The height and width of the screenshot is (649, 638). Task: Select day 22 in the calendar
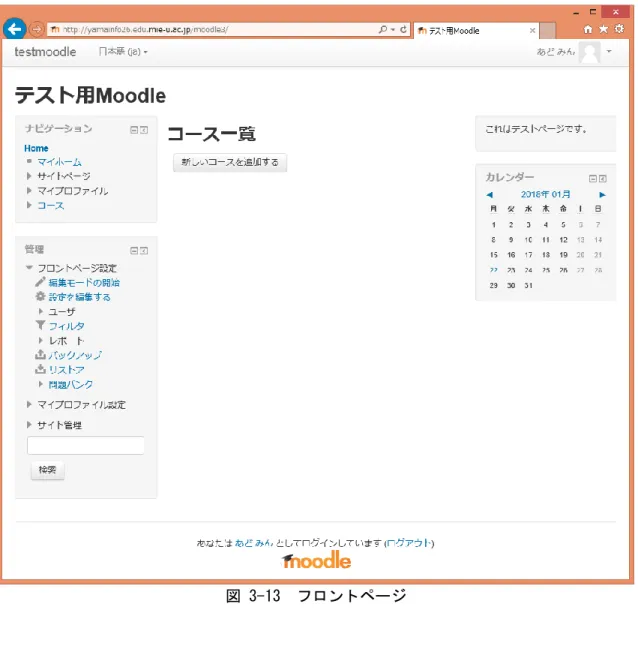pyautogui.click(x=494, y=270)
